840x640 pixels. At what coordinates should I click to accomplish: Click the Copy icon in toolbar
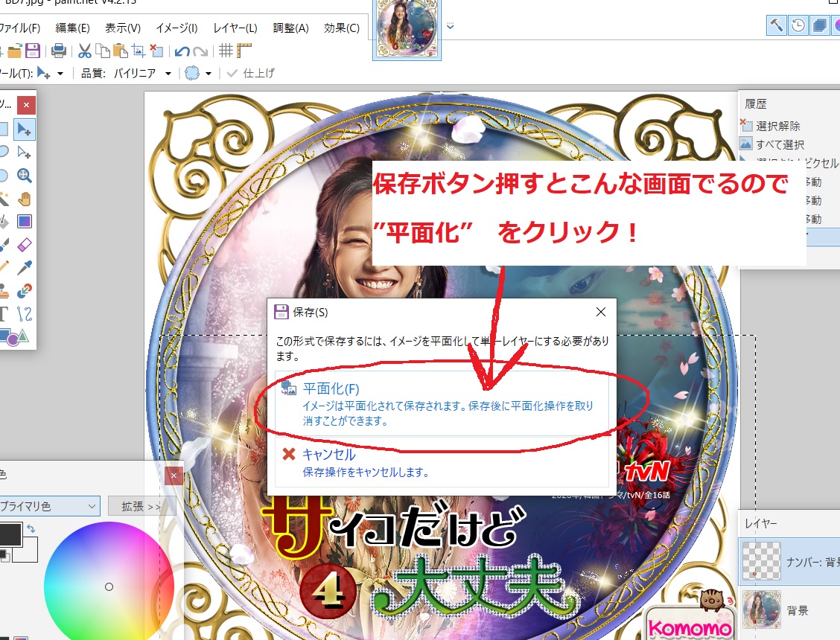pos(102,51)
